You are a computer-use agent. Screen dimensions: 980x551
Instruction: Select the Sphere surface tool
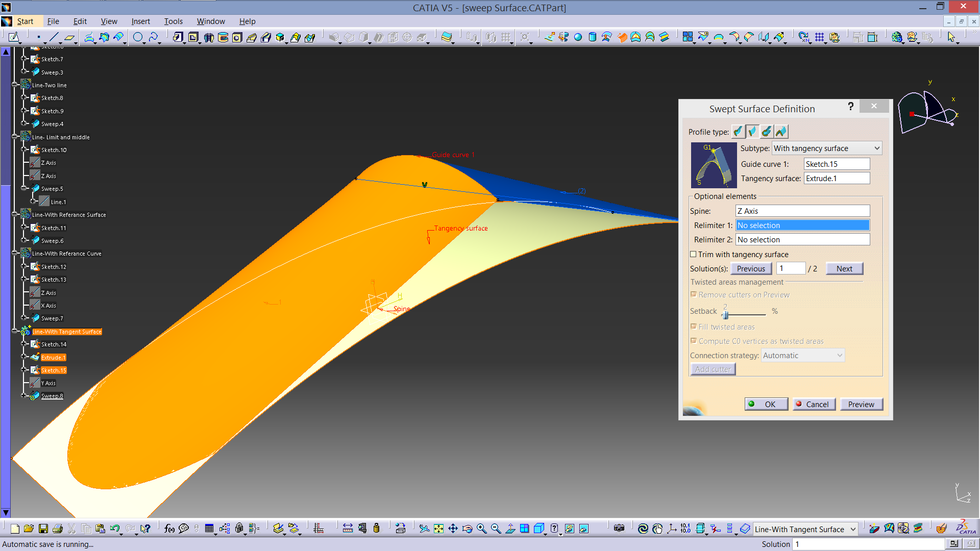point(578,37)
